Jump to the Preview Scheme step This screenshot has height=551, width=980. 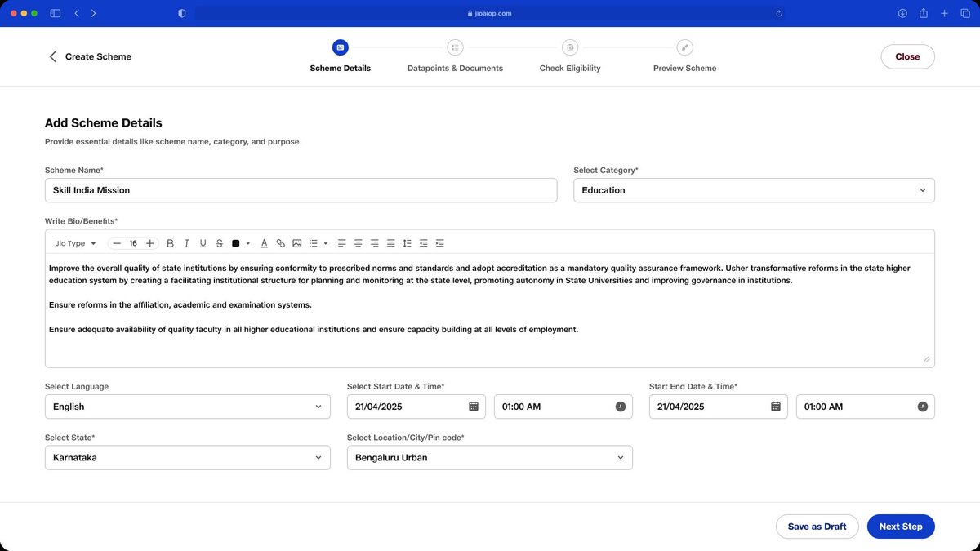pos(684,56)
